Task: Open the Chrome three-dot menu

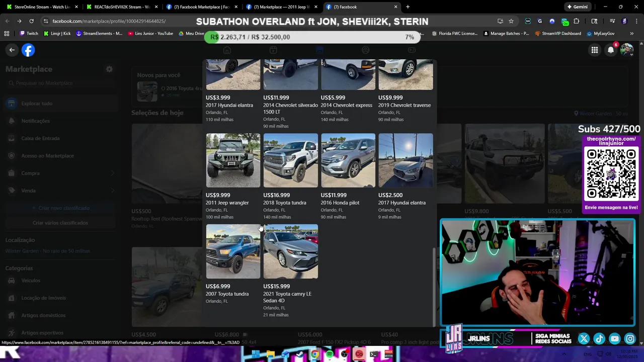Action: click(x=636, y=21)
